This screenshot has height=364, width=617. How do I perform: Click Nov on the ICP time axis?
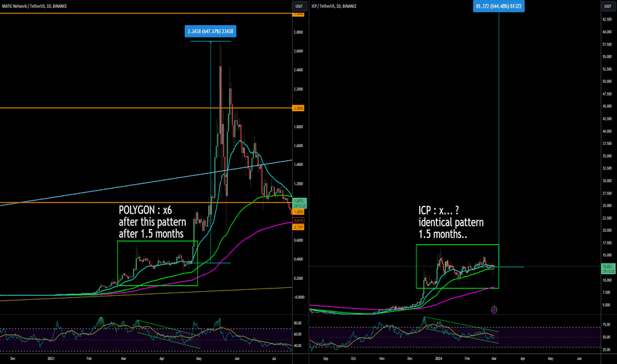(x=382, y=359)
